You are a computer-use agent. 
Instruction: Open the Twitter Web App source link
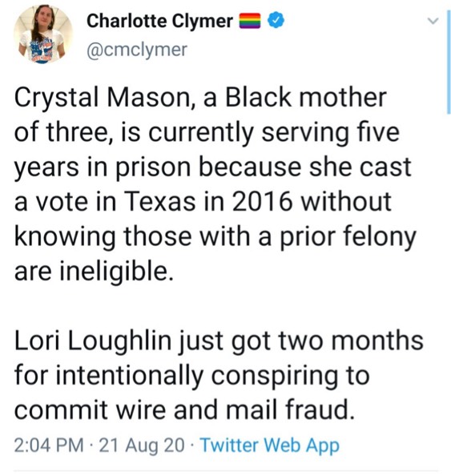click(x=270, y=446)
